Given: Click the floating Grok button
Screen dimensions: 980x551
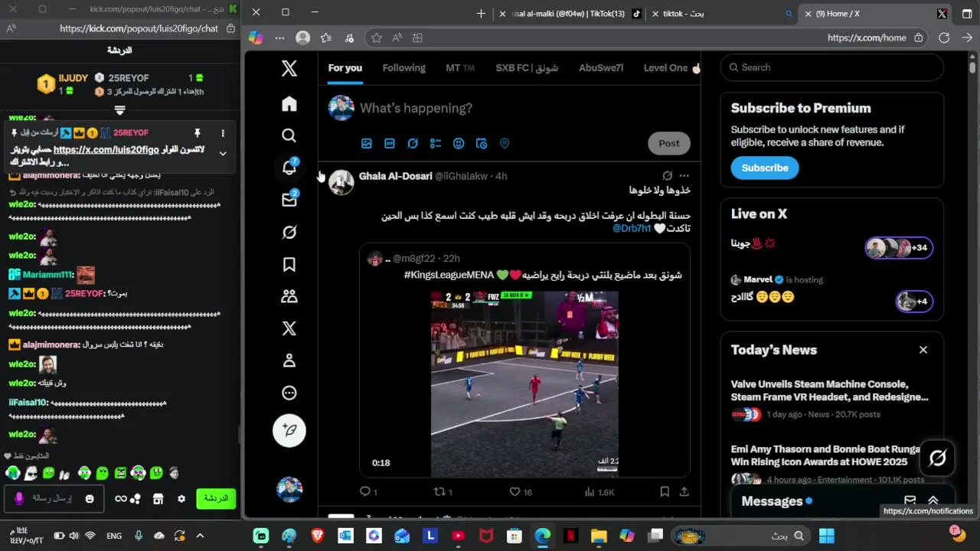Looking at the screenshot, I should tap(937, 458).
